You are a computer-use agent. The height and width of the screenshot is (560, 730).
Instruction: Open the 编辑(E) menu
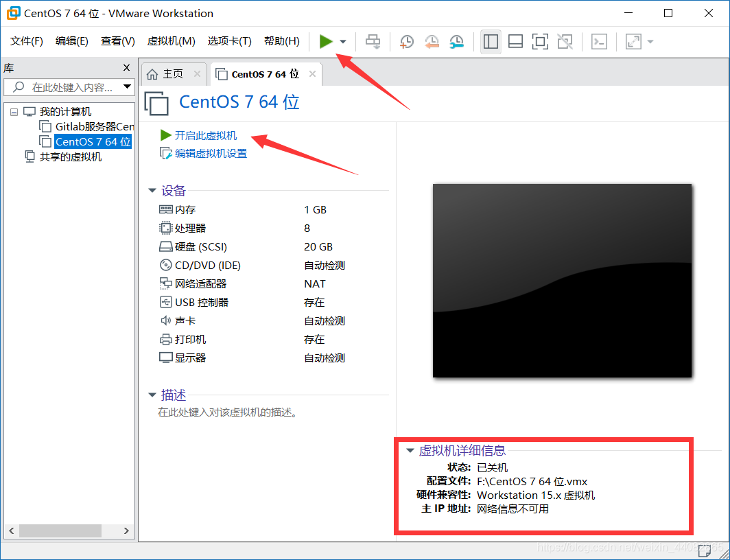pos(71,41)
